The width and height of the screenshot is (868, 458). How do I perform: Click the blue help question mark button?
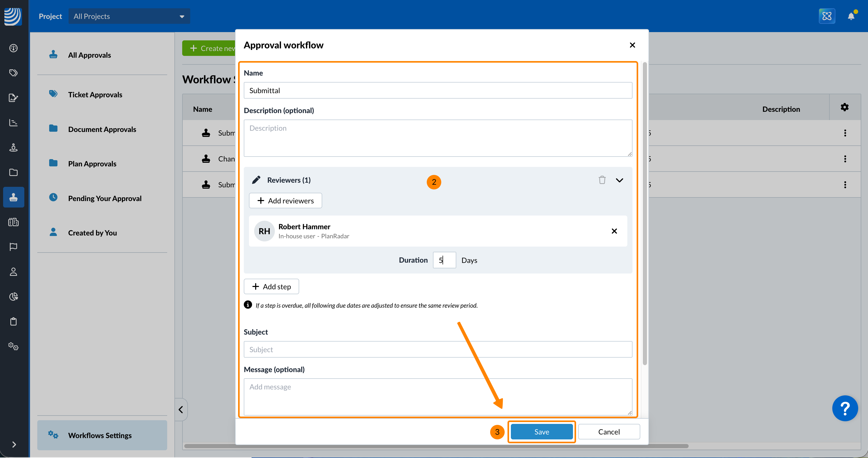(x=845, y=408)
